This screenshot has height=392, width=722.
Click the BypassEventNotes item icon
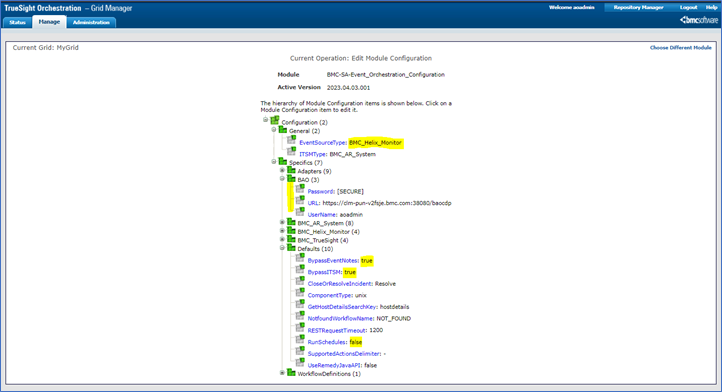click(x=300, y=258)
